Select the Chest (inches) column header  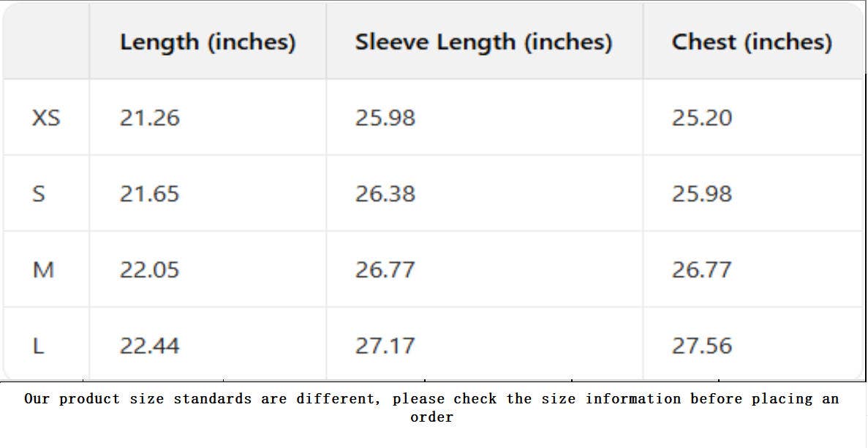click(x=752, y=42)
